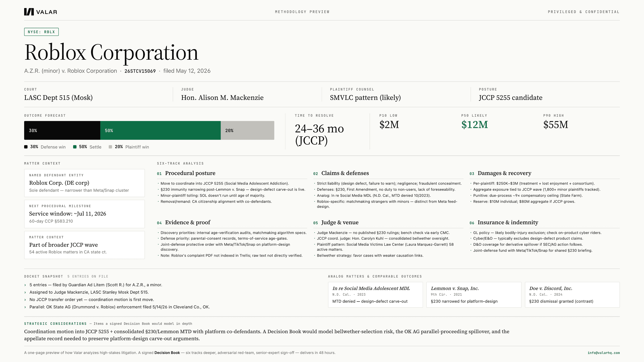644x362 pixels.
Task: Click the Valar logo mark
Action: pos(29,12)
